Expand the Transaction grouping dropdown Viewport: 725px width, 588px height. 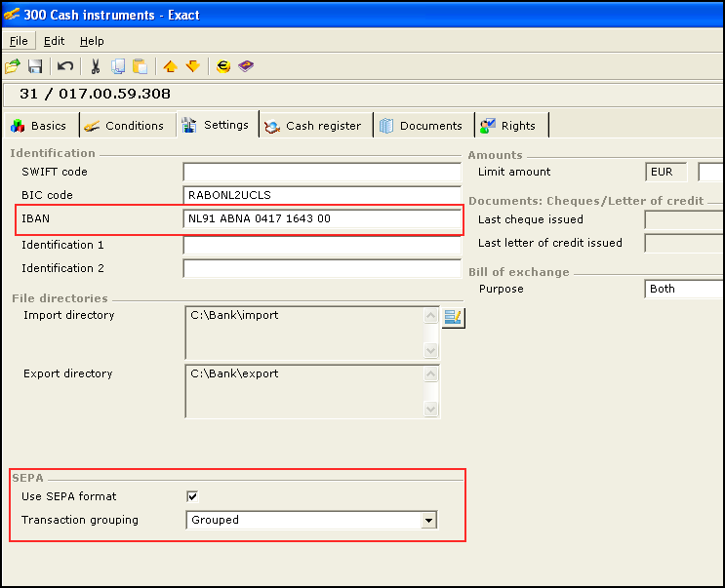pyautogui.click(x=427, y=521)
